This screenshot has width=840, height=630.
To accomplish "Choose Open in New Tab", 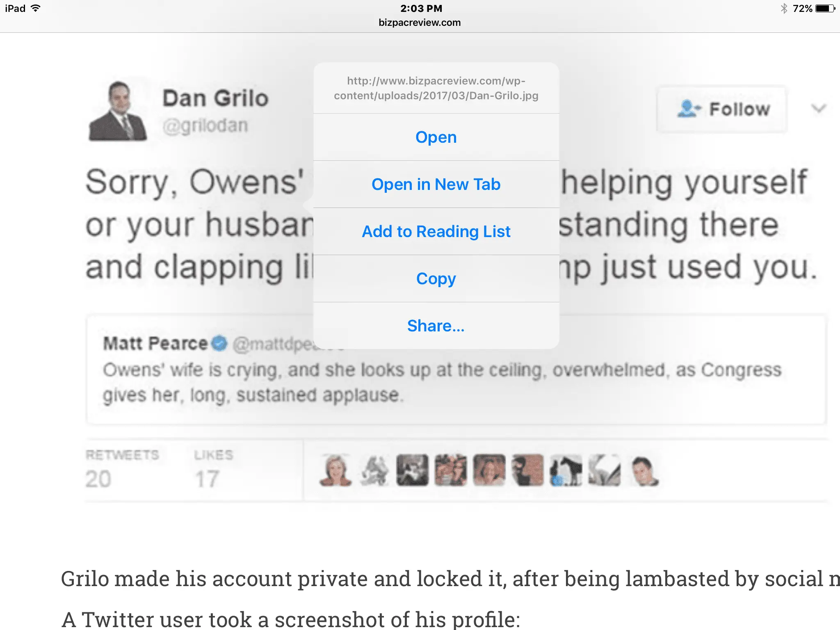I will click(436, 184).
